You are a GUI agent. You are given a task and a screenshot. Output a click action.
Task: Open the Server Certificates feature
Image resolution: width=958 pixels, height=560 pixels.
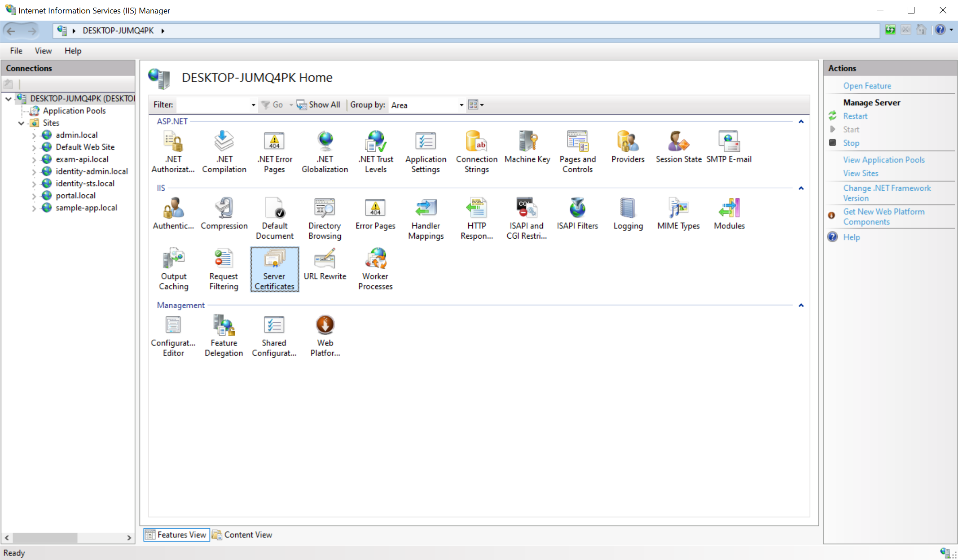pyautogui.click(x=274, y=268)
